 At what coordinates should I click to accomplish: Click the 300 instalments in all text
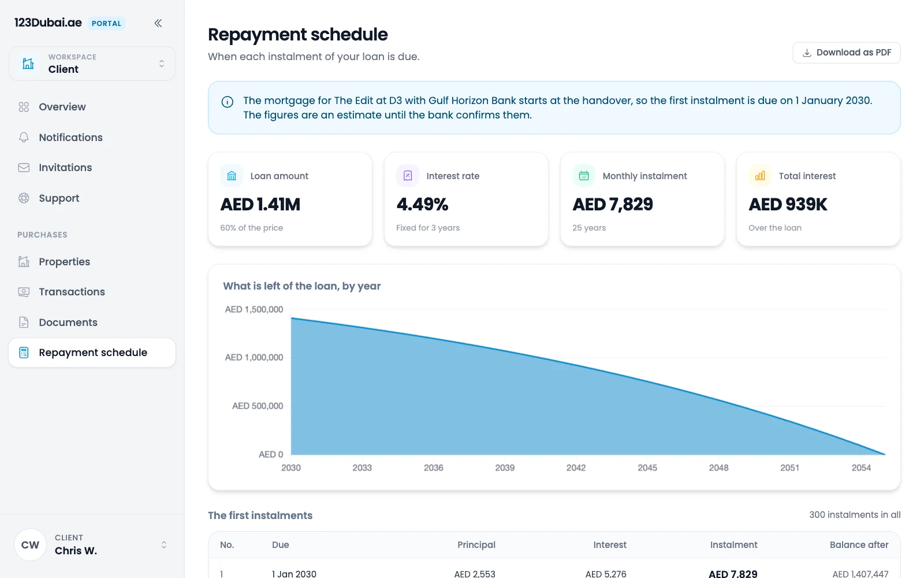(855, 514)
